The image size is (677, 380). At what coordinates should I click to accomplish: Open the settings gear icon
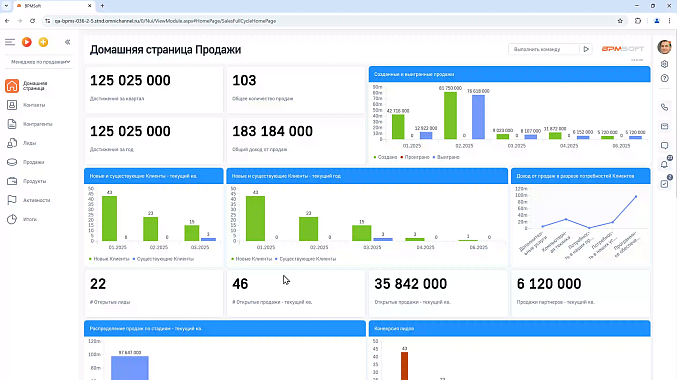(664, 64)
